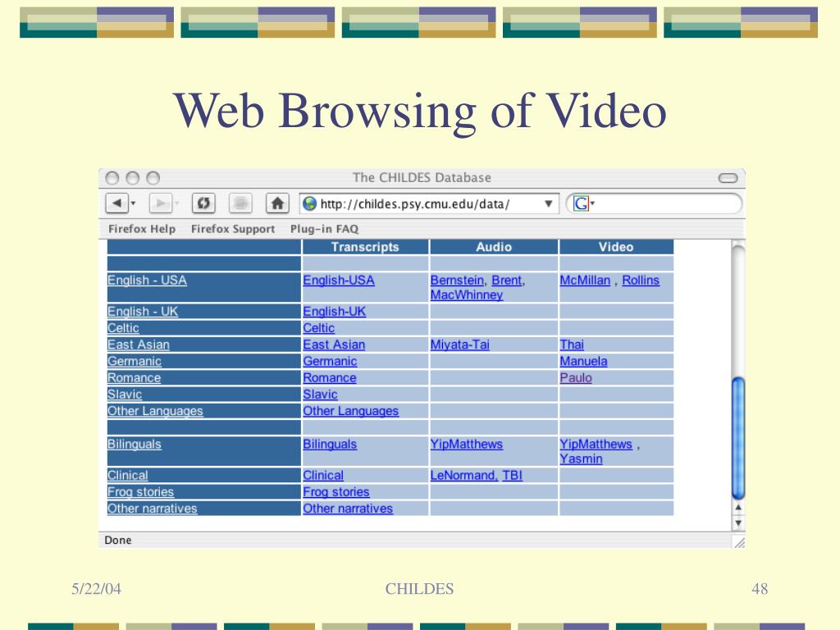Screen dimensions: 840x630
Task: Open the TBI audio link
Action: click(x=512, y=475)
